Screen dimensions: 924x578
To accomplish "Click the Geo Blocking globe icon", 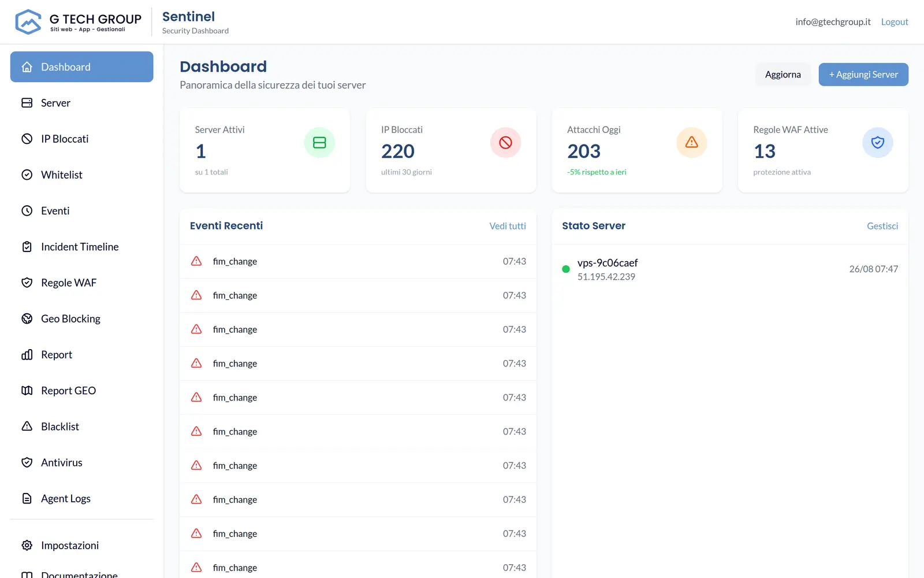I will 27,318.
